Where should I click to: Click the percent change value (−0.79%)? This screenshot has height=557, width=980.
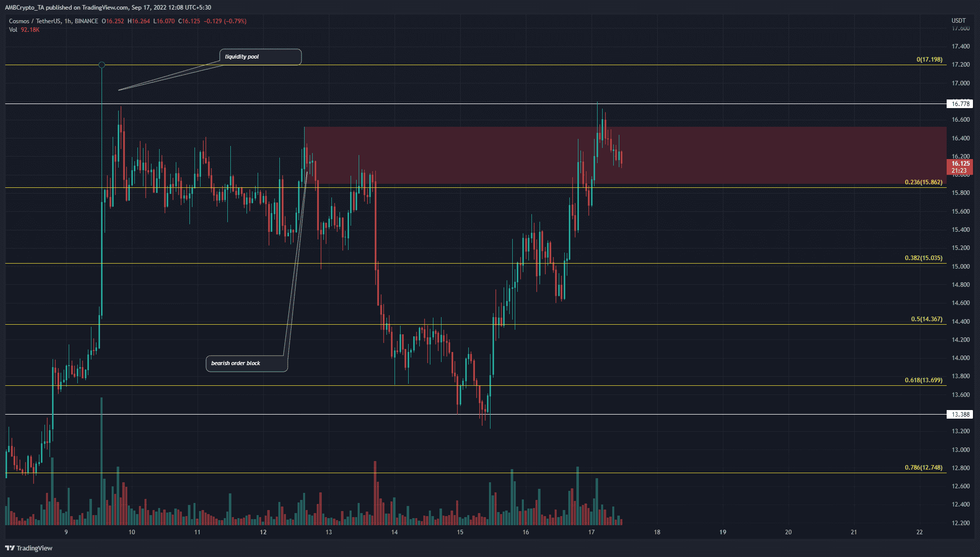[235, 21]
